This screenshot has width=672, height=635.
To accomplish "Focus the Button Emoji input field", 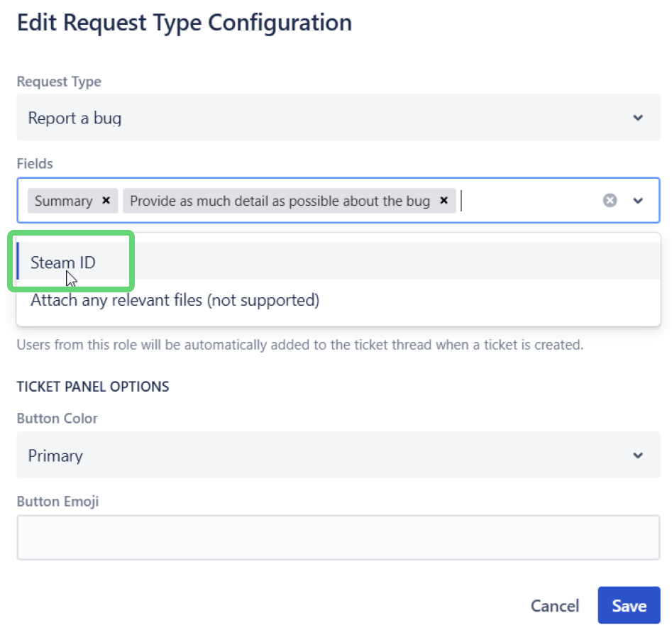I will (x=284, y=537).
